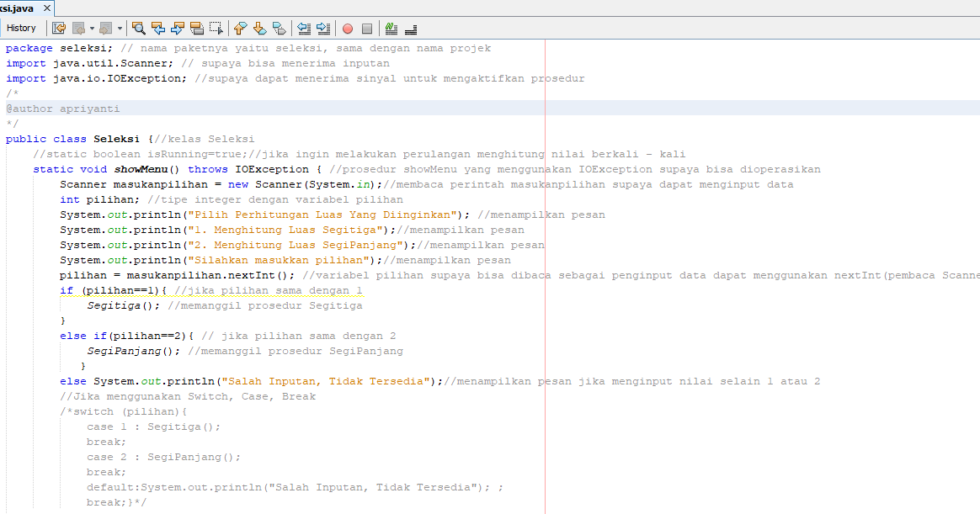This screenshot has width=980, height=514.
Task: Select the Find Selection magnifier icon
Action: [138, 28]
